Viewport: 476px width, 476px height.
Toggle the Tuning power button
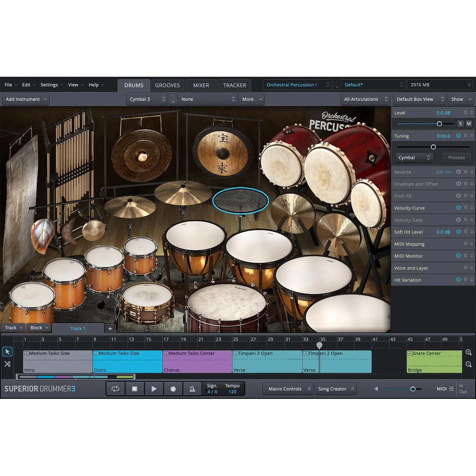pos(459,136)
